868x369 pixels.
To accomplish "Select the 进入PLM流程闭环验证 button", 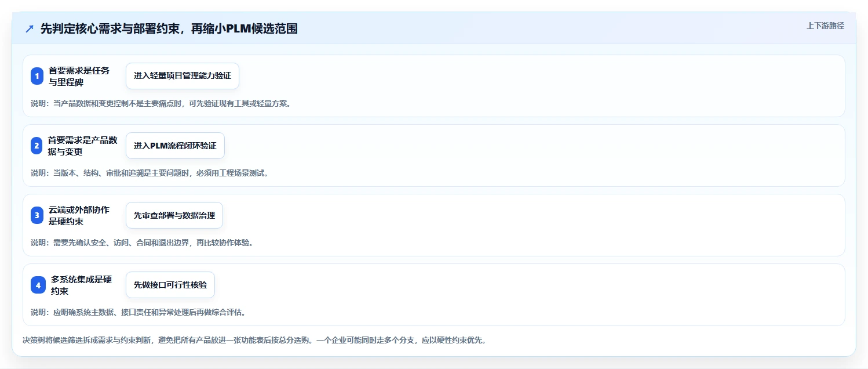I will 175,146.
